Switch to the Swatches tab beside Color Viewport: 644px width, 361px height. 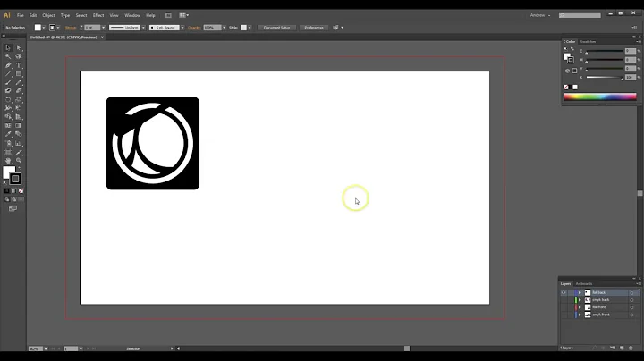[x=588, y=42]
